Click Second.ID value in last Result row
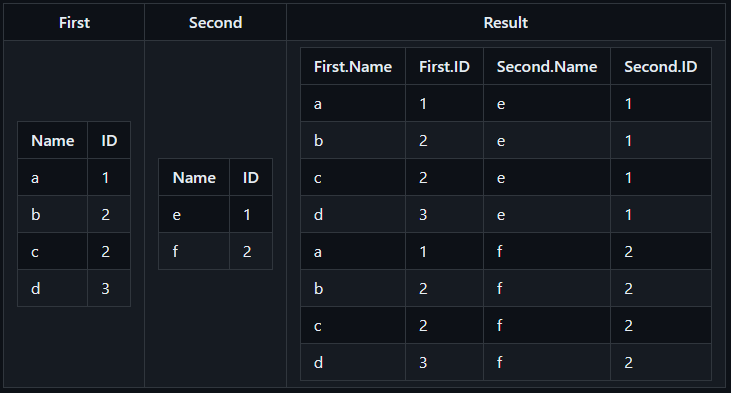 tap(661, 362)
